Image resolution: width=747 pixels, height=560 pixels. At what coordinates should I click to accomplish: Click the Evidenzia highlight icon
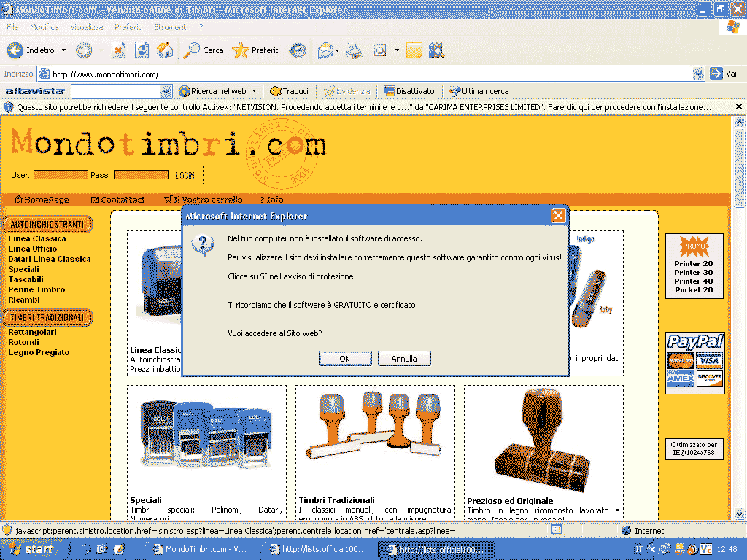pos(329,91)
